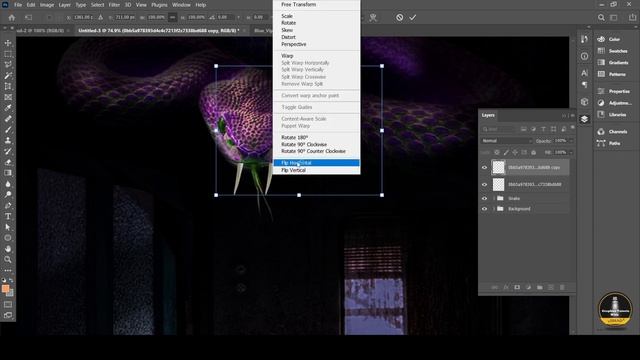Select the Pen tool
Viewport: 640px width, 360px height.
pos(8,205)
